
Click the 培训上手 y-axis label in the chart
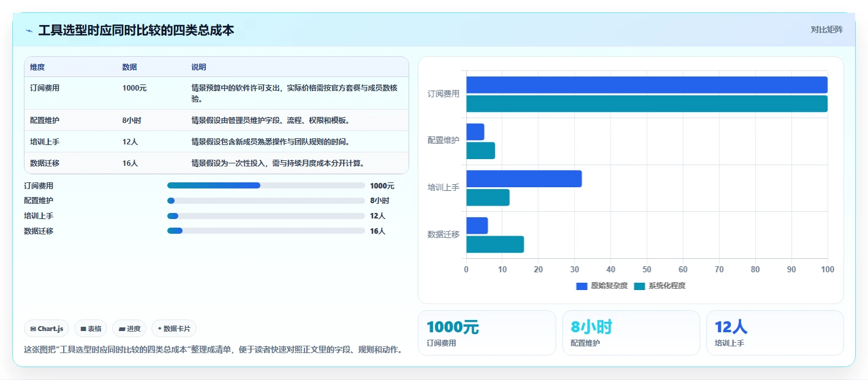click(x=443, y=188)
